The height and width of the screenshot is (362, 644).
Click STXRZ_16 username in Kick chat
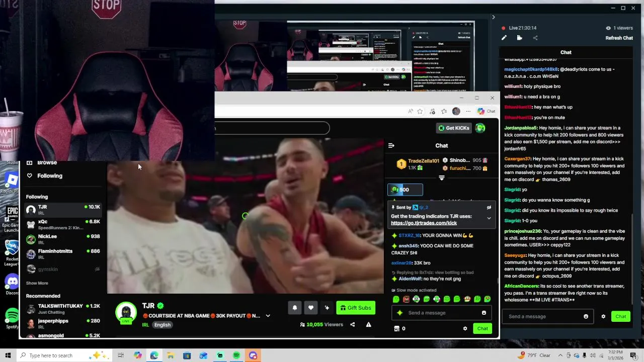409,235
